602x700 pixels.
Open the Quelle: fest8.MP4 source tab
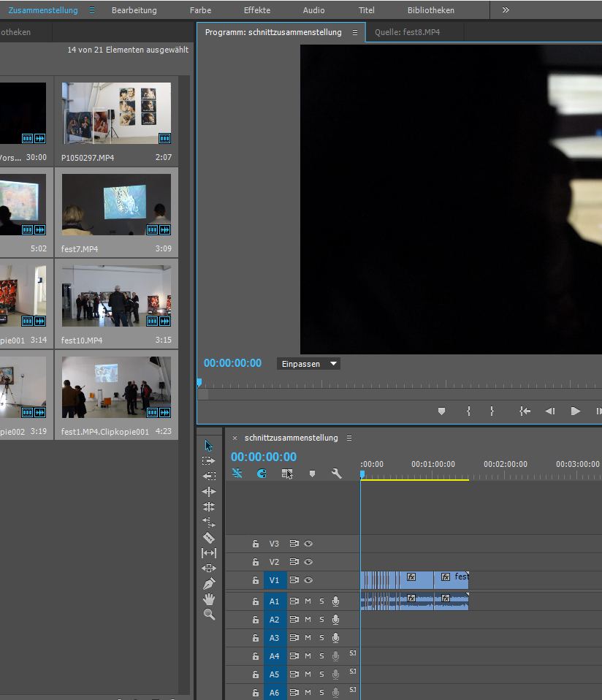pos(408,32)
